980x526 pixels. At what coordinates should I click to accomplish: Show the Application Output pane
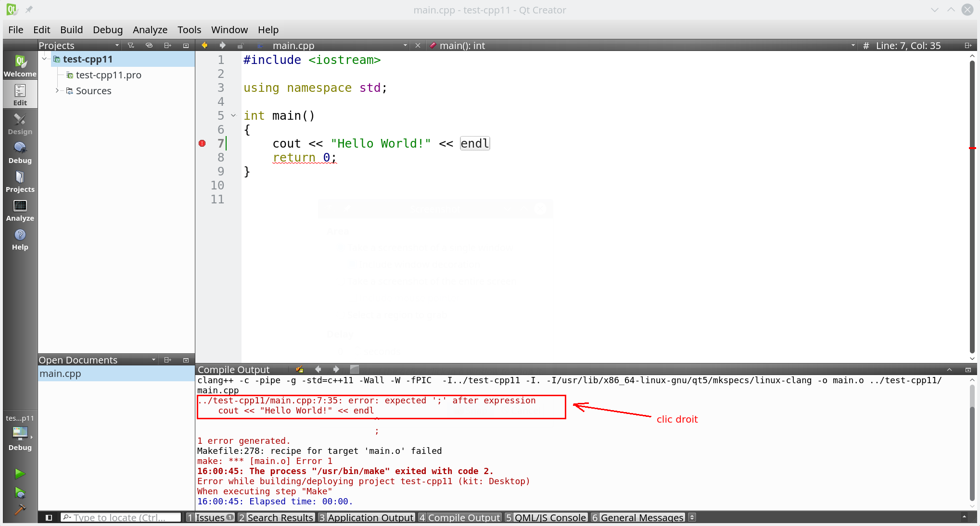[x=366, y=517]
